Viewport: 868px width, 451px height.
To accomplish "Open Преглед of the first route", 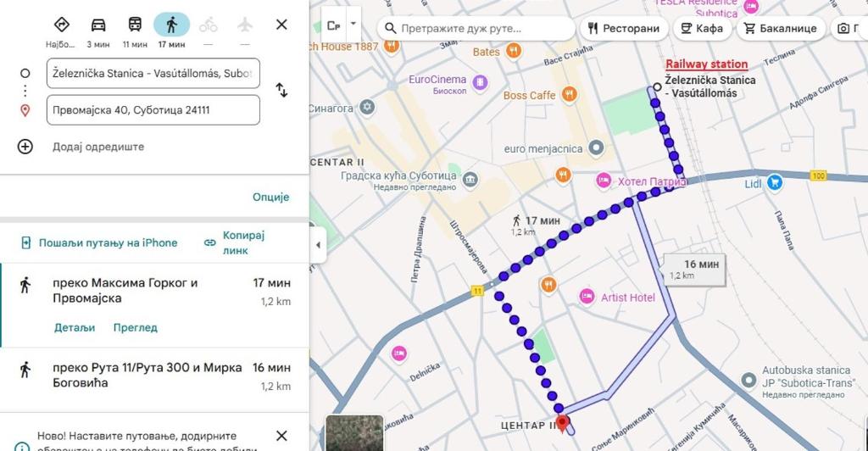I will click(x=135, y=327).
